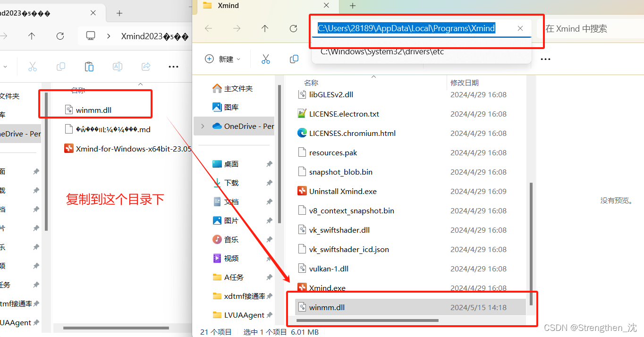Go forward in Xmind window navigation
Viewport: 644px width, 337px height.
237,28
